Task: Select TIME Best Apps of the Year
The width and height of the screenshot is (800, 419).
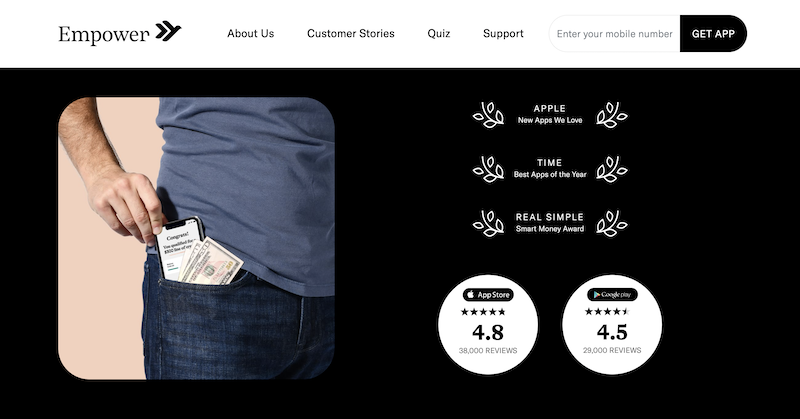Action: click(550, 168)
